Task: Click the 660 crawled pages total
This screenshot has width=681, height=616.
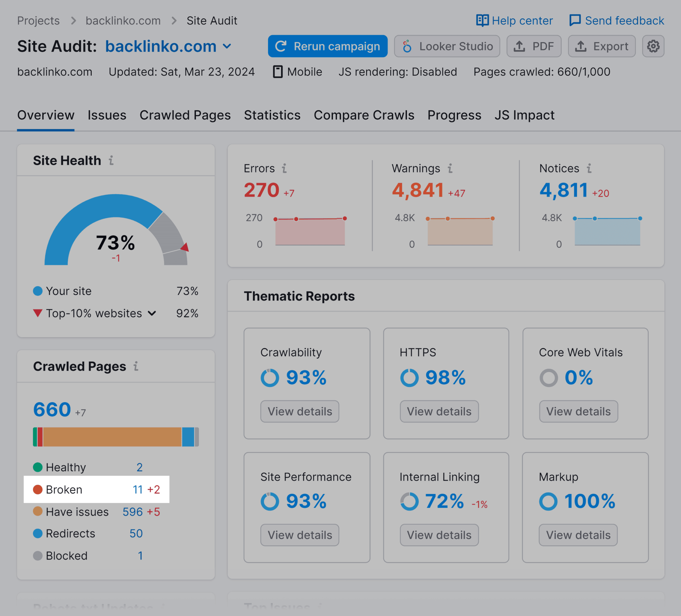Action: pyautogui.click(x=52, y=409)
